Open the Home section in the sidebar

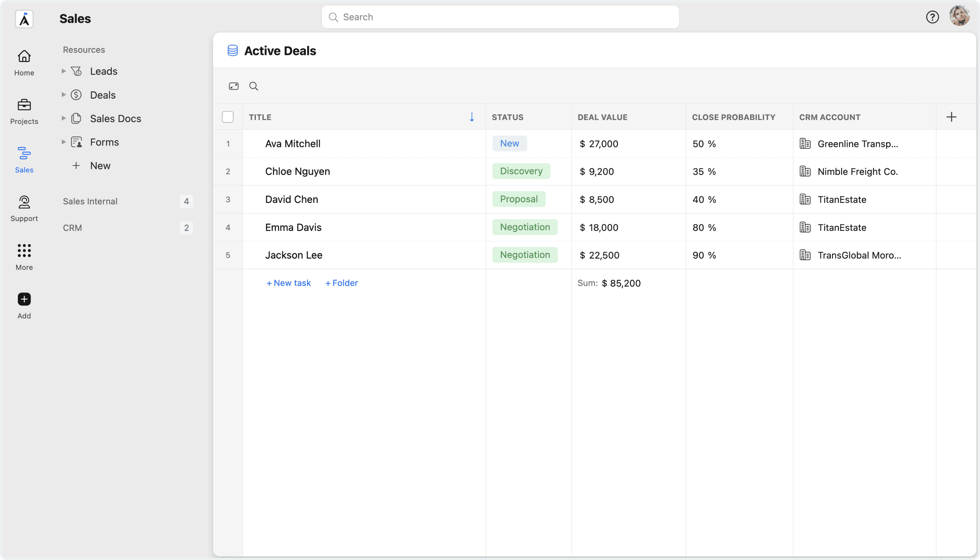24,63
